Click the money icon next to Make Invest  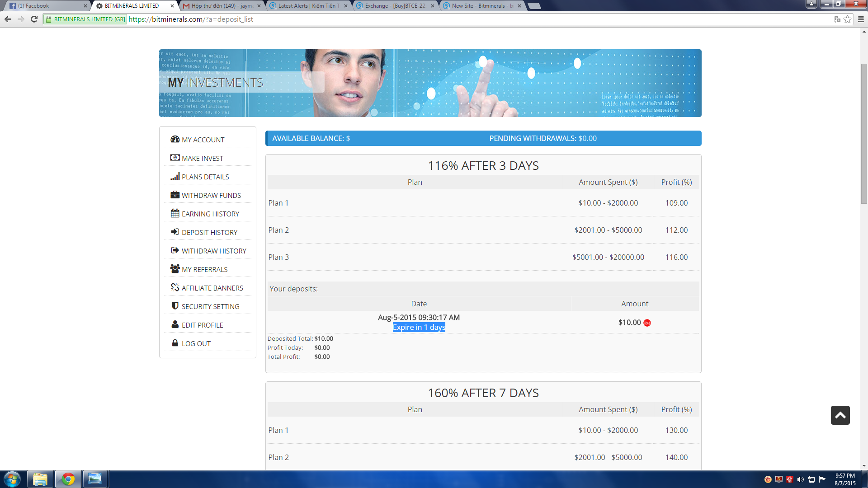point(175,158)
